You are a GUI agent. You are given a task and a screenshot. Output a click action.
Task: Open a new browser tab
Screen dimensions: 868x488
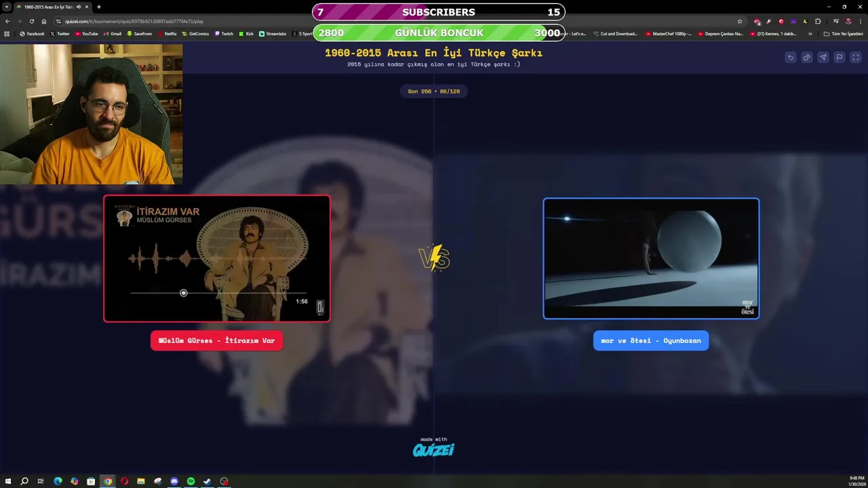point(99,7)
